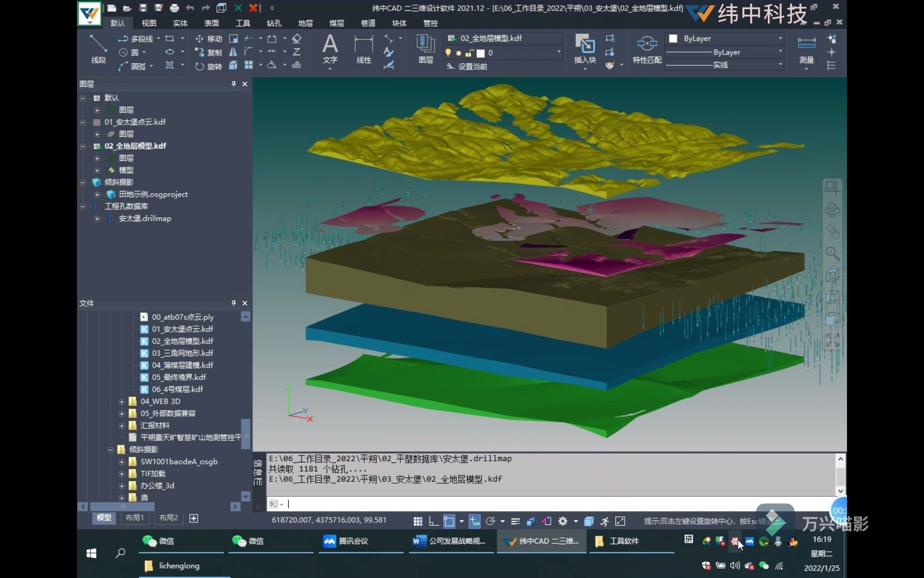Open the 图层 layers ribbon button
This screenshot has height=578, width=924.
(426, 49)
